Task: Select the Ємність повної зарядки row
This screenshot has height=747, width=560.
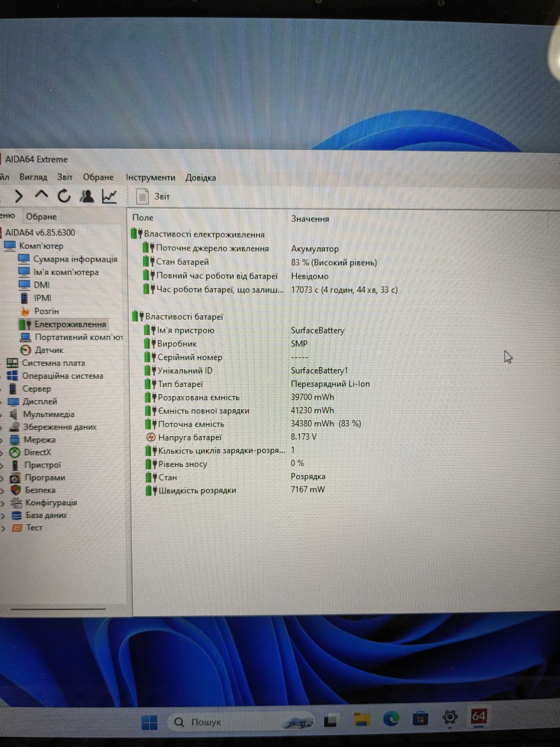Action: (x=240, y=411)
